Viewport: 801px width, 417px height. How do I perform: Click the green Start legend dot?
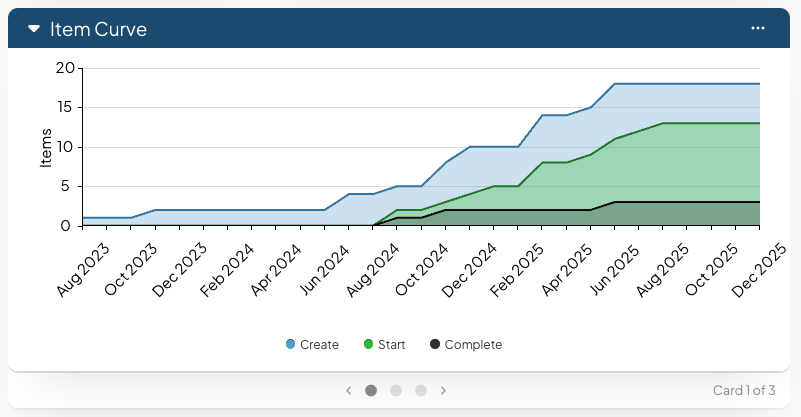pyautogui.click(x=368, y=345)
